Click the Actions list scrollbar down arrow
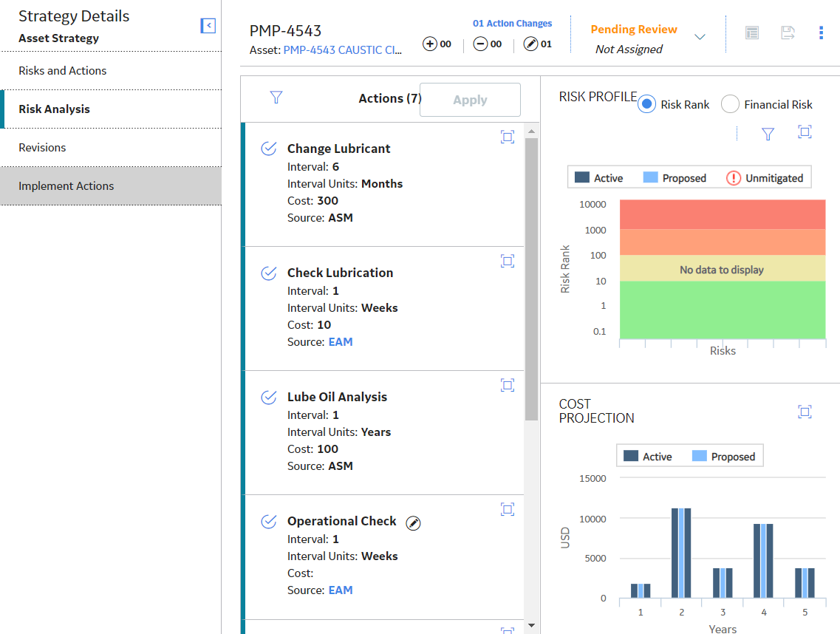840x634 pixels. [531, 625]
